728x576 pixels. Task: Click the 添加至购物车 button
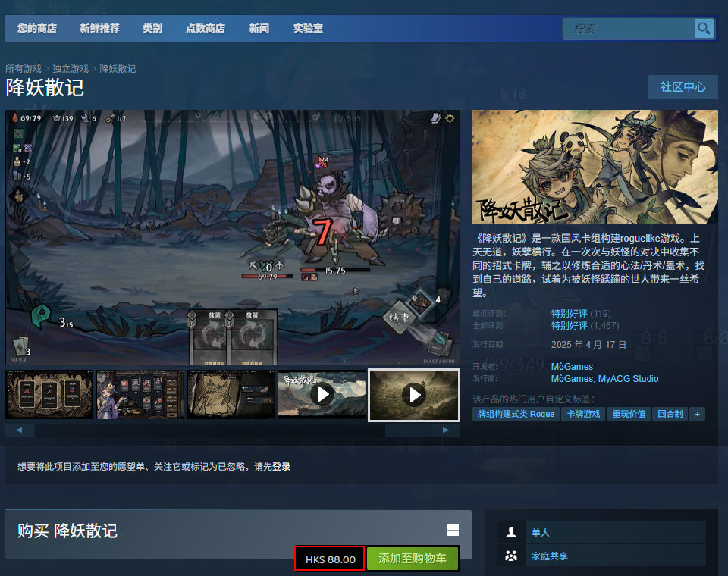pos(413,559)
